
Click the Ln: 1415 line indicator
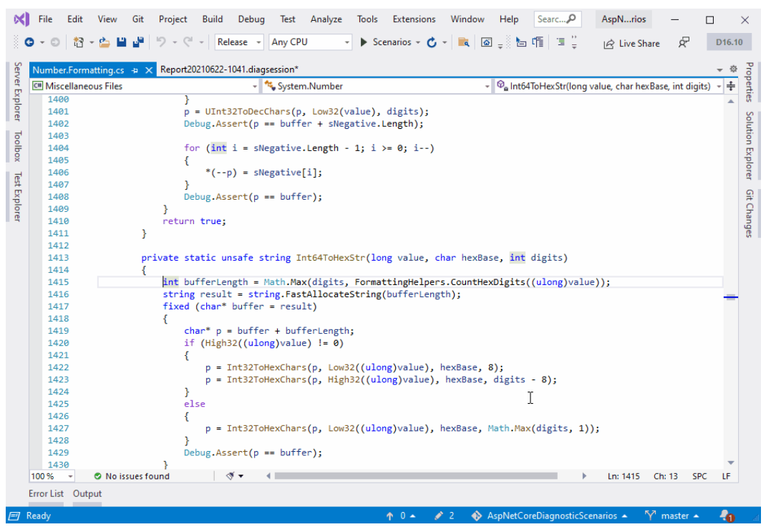point(624,476)
